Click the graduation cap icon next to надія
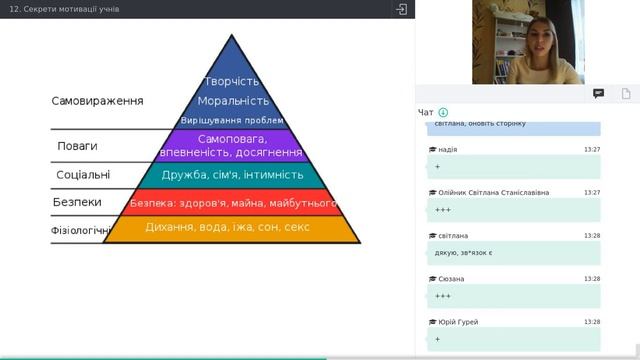This screenshot has height=360, width=640. coord(433,149)
